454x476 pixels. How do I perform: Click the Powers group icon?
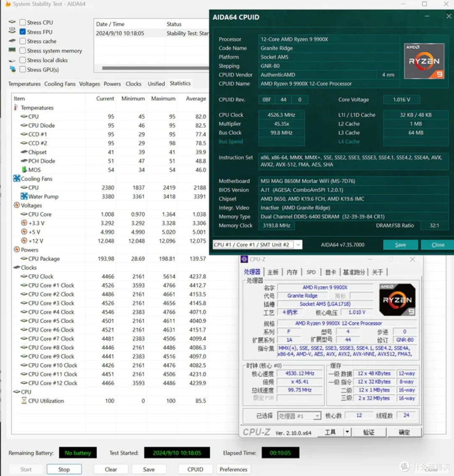pos(17,249)
